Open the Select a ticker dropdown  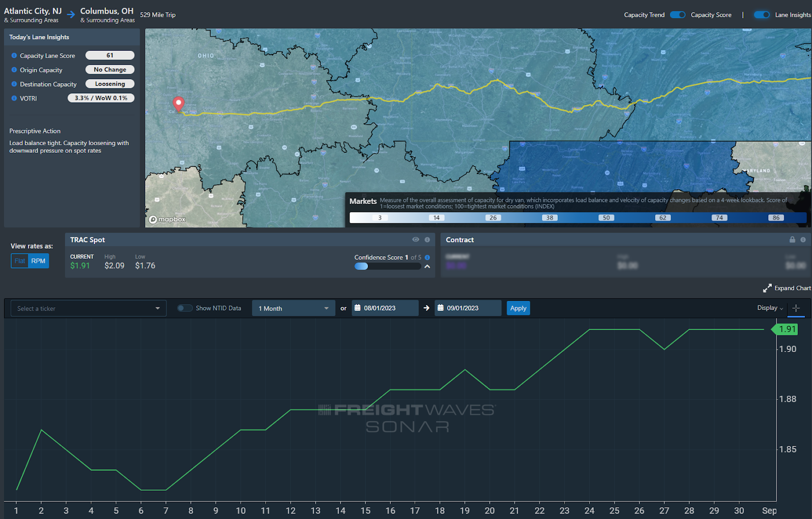point(88,308)
